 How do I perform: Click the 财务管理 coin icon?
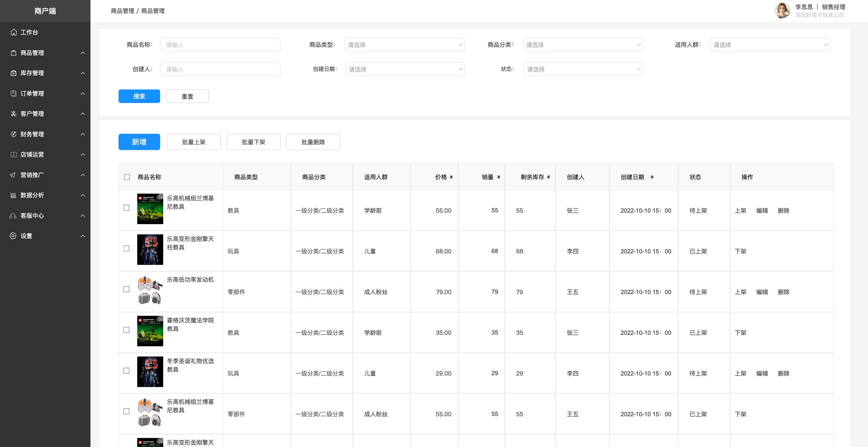click(x=14, y=134)
